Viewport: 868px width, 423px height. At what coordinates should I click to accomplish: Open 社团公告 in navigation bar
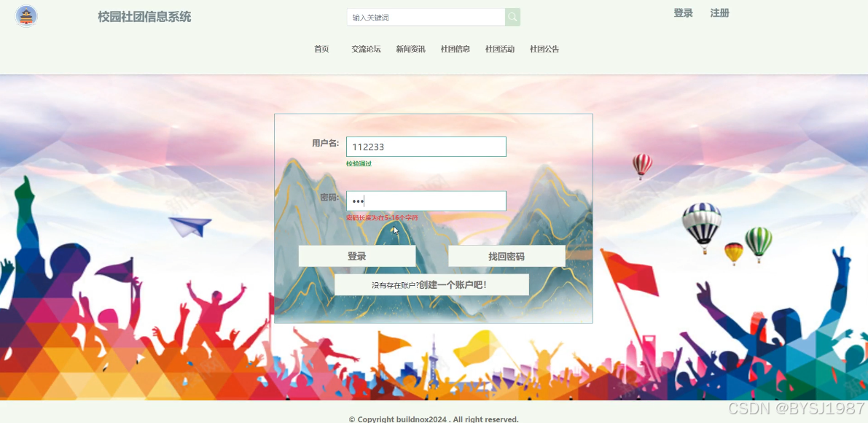pyautogui.click(x=544, y=50)
